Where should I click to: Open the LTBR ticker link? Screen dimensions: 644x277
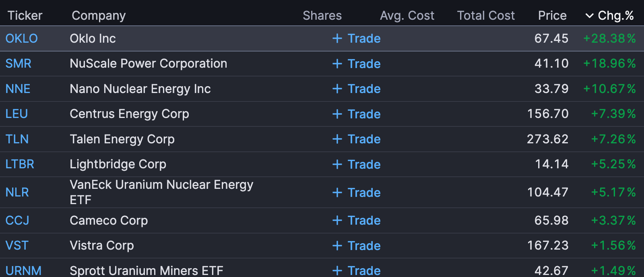pos(20,164)
